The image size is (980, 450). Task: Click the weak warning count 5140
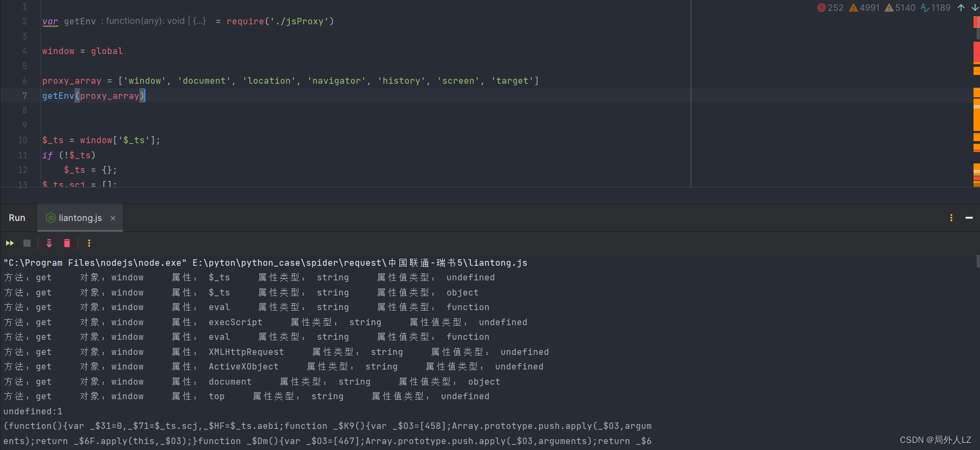point(900,8)
